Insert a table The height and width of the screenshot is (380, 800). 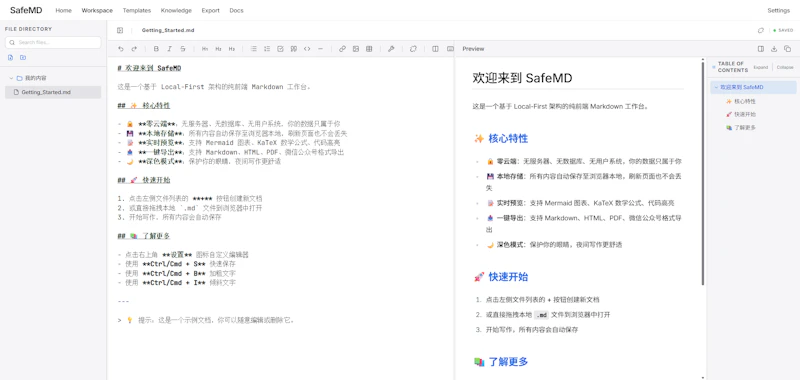(369, 49)
